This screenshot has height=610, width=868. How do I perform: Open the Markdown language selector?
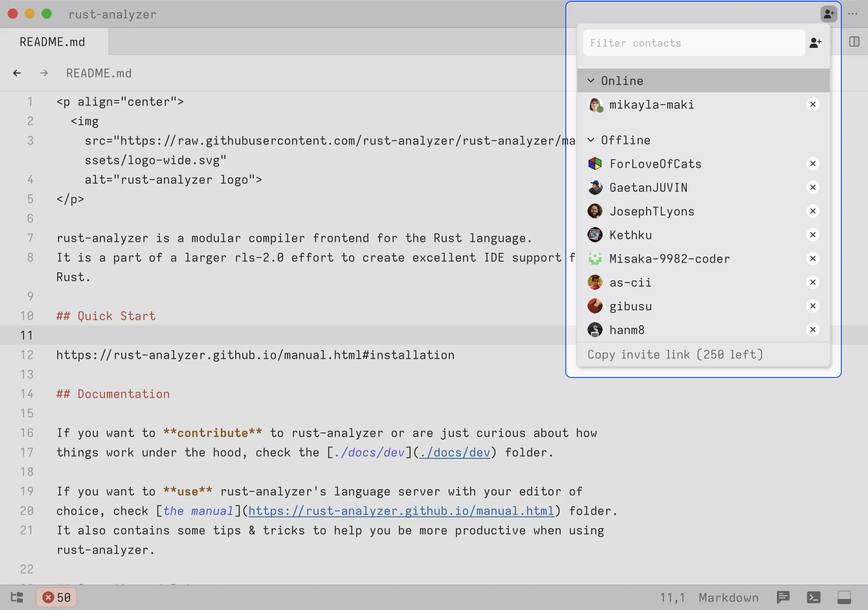pos(728,597)
